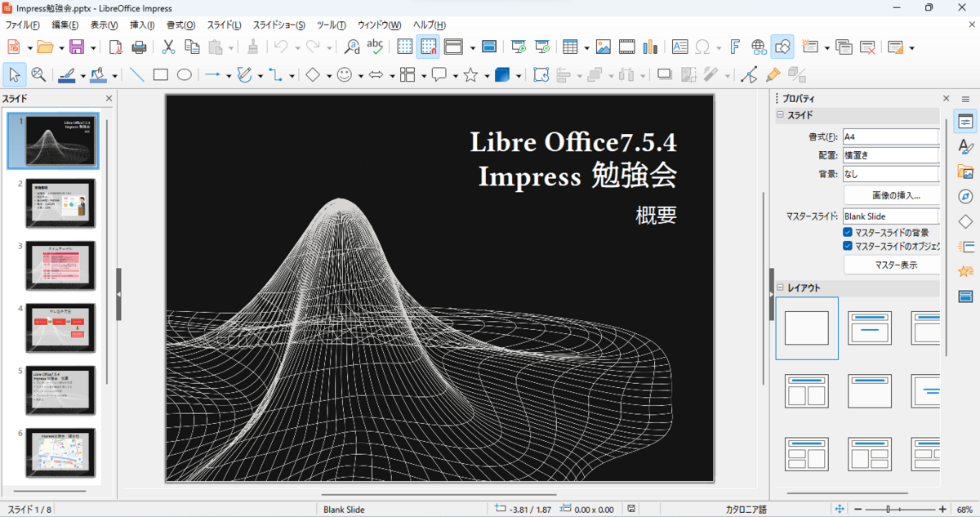Image resolution: width=980 pixels, height=517 pixels.
Task: Select the Rotate tool icon
Action: pyautogui.click(x=541, y=75)
